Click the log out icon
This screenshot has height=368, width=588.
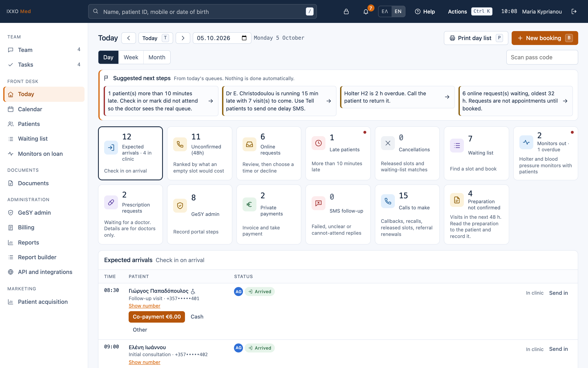point(574,11)
